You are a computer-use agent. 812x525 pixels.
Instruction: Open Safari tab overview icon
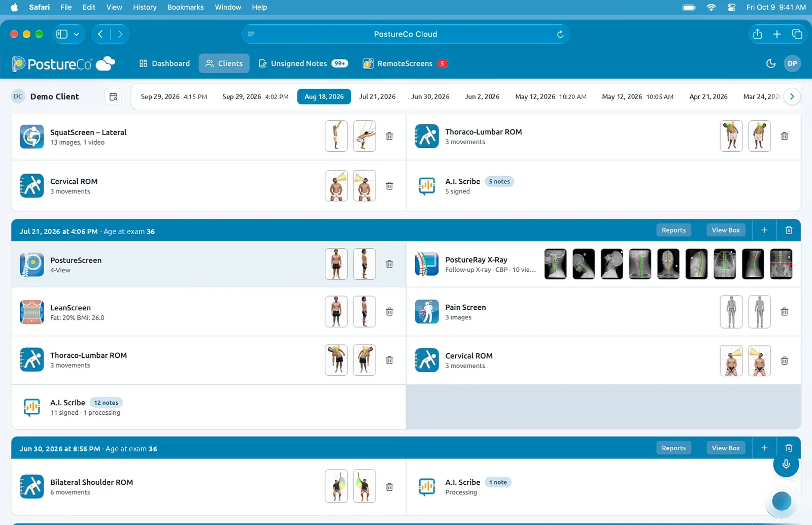click(797, 34)
